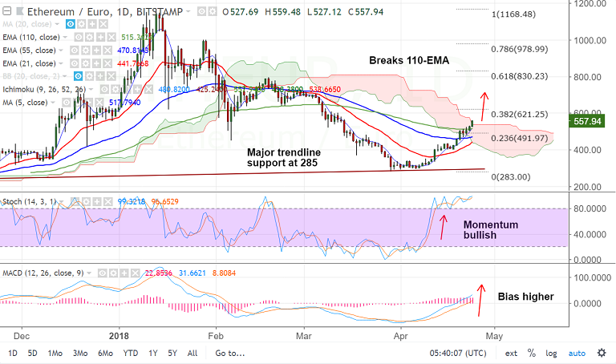
Task: Expand BB (20, close, 2) dropdown arrow
Action: click(65, 76)
